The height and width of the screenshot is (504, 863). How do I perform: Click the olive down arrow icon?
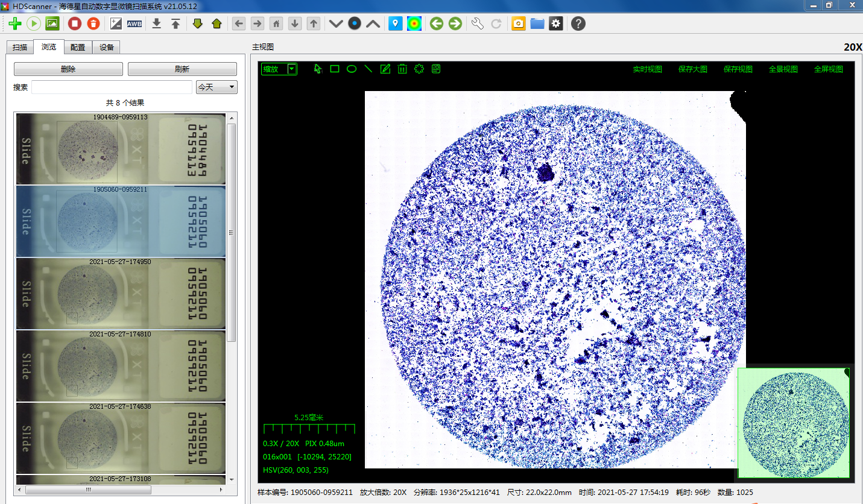pyautogui.click(x=198, y=24)
